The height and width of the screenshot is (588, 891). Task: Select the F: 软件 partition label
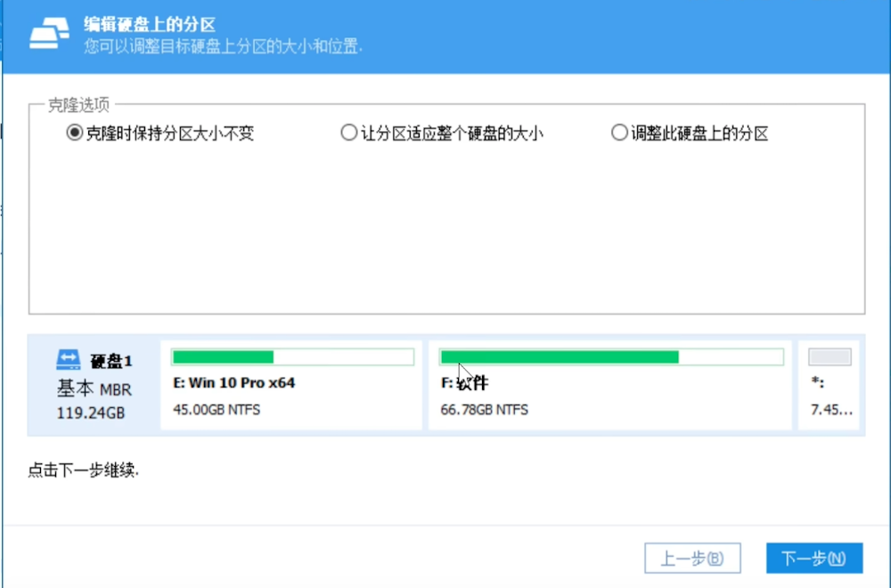[x=464, y=383]
